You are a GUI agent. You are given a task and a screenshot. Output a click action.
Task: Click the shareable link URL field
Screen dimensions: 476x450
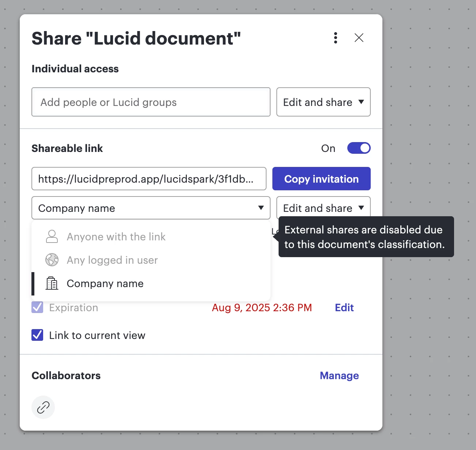[x=149, y=179]
